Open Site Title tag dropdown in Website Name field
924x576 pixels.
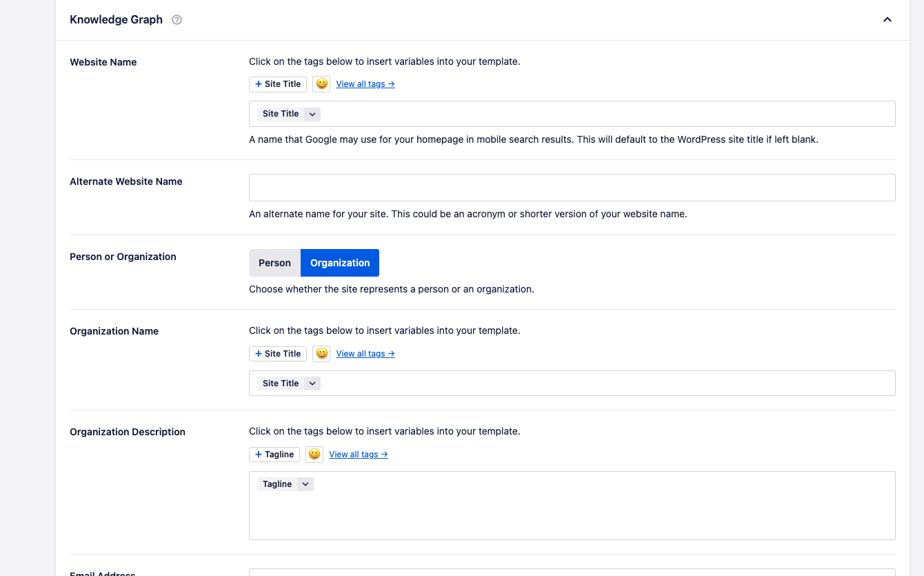pyautogui.click(x=312, y=114)
